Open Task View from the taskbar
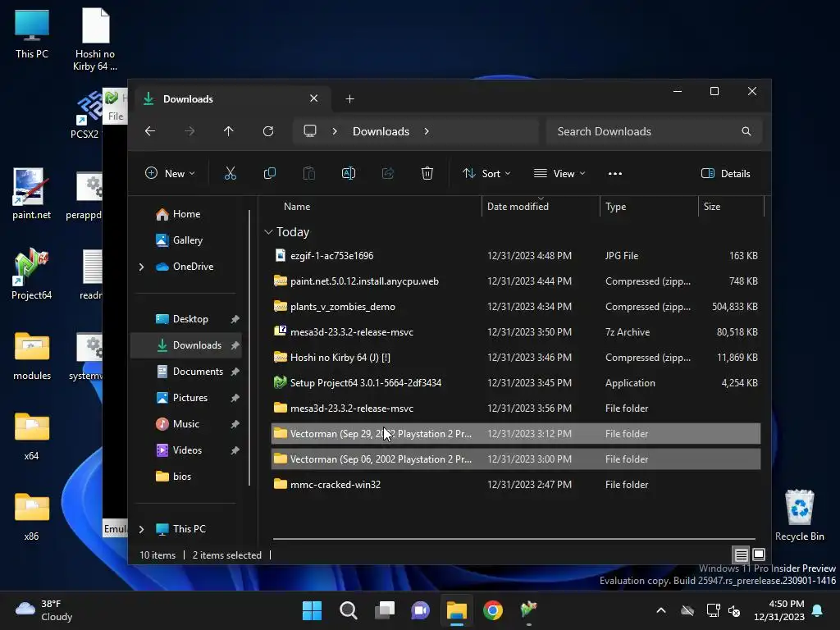This screenshot has width=840, height=630. pos(384,610)
